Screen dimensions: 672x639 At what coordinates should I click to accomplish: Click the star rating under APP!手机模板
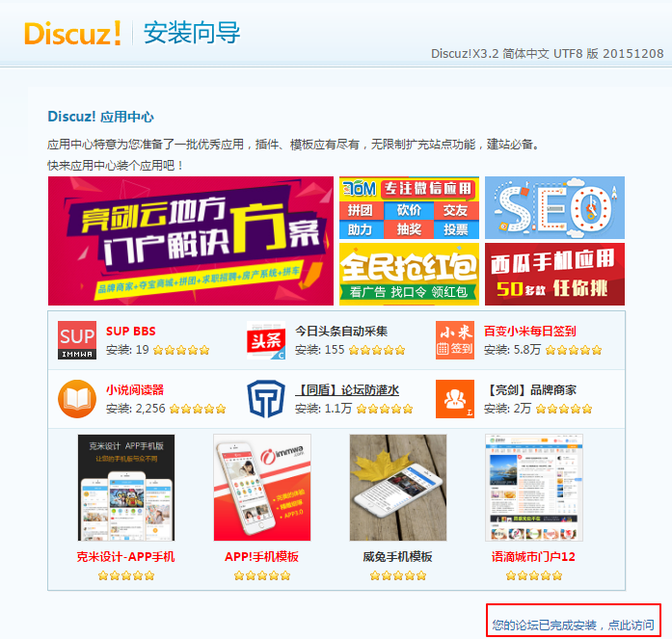coord(262,575)
